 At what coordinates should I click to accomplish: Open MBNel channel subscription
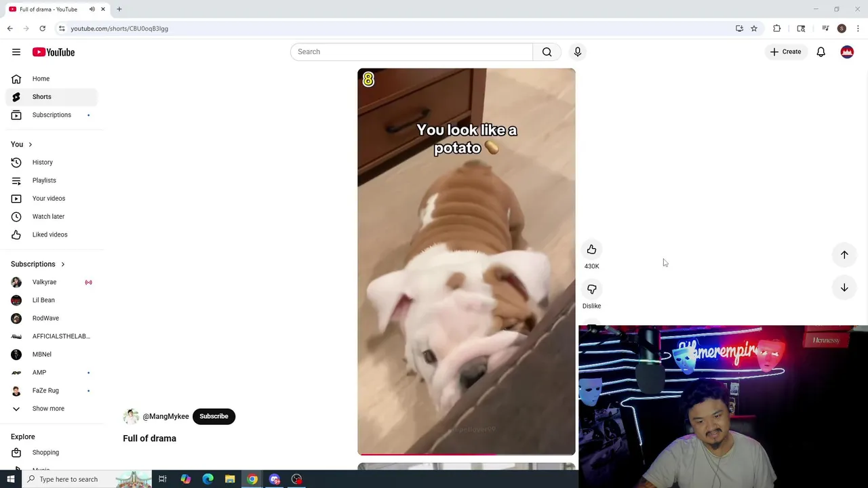tap(52, 354)
